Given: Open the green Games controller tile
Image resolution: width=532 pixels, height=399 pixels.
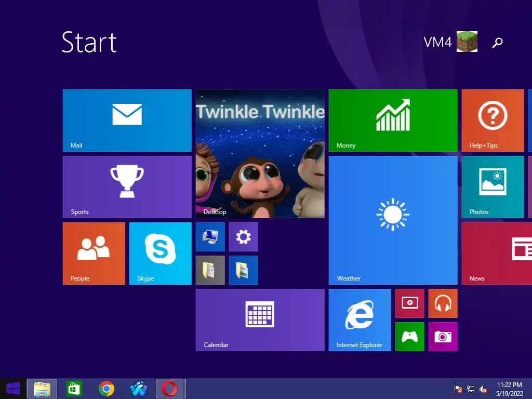Looking at the screenshot, I should click(410, 337).
